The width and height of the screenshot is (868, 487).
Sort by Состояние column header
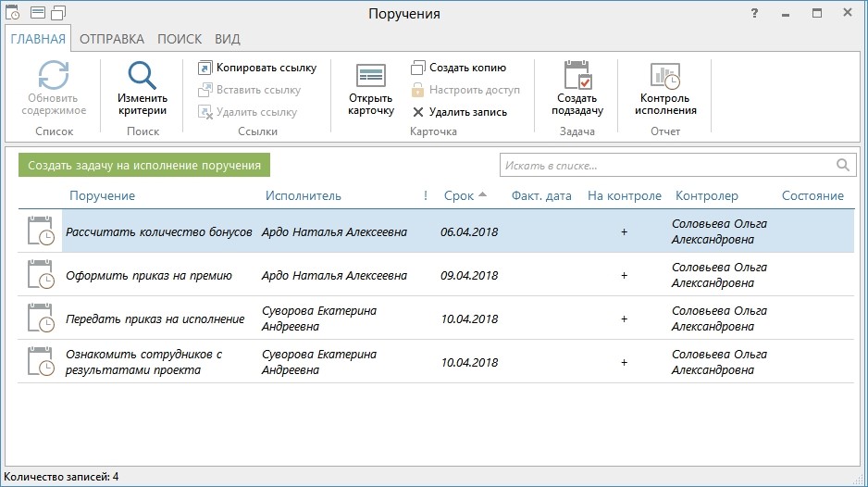pos(812,195)
